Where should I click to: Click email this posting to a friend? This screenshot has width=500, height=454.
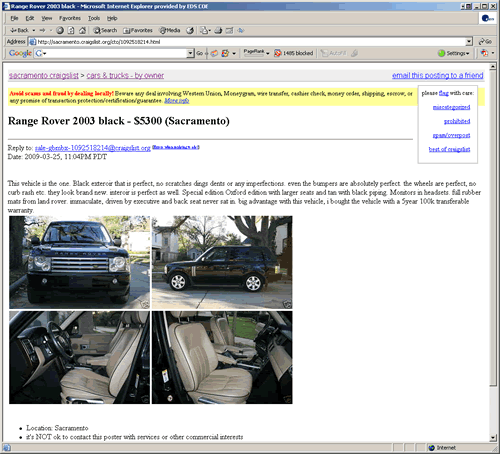[438, 75]
